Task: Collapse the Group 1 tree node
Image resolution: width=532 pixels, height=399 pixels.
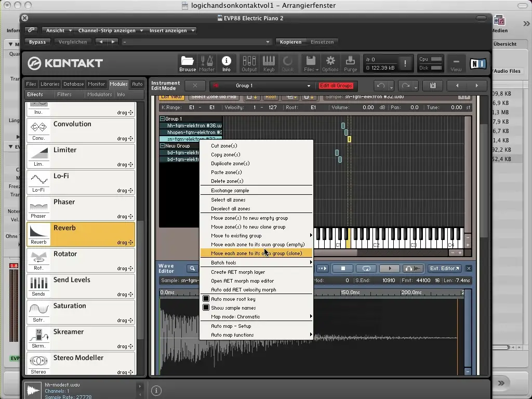Action: click(x=162, y=119)
